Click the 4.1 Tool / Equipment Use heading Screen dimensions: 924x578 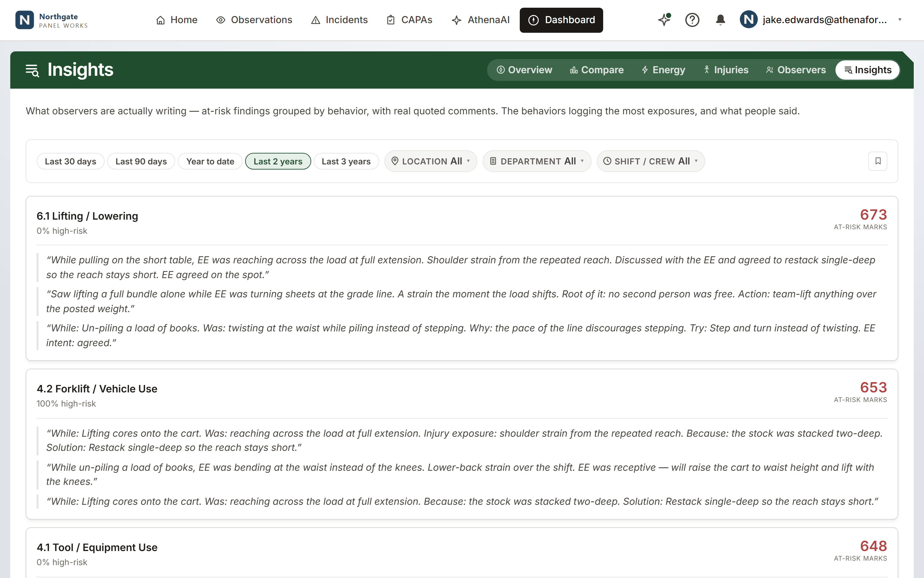(x=97, y=547)
